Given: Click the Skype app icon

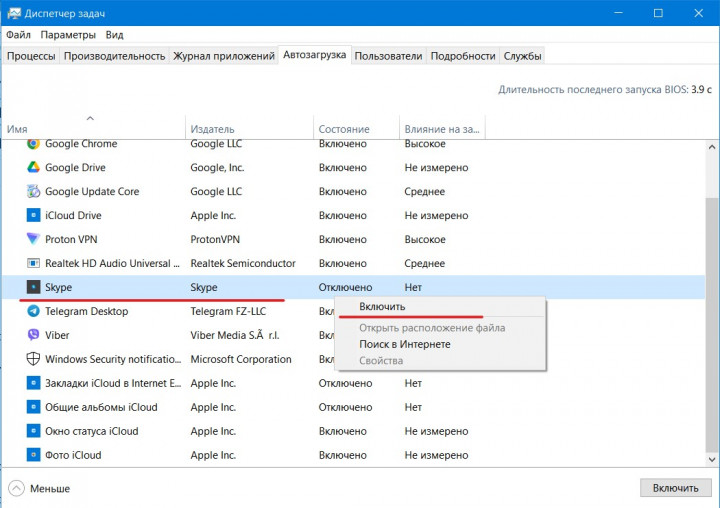Looking at the screenshot, I should 33,288.
